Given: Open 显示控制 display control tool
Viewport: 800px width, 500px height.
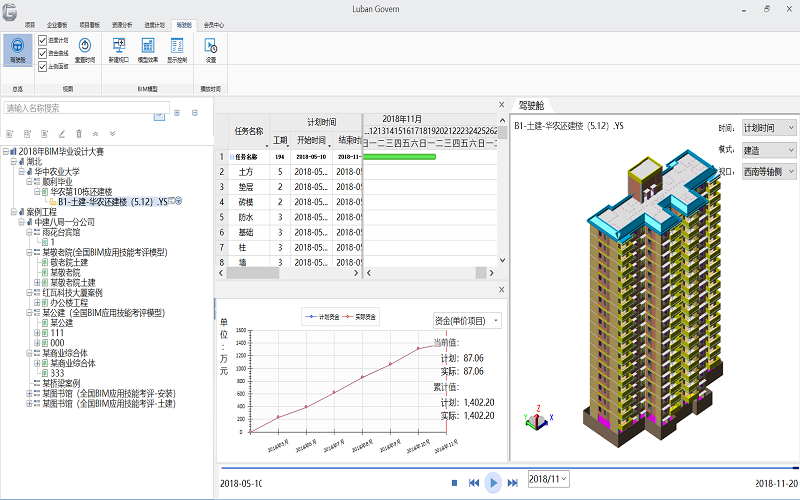Looking at the screenshot, I should (x=177, y=46).
